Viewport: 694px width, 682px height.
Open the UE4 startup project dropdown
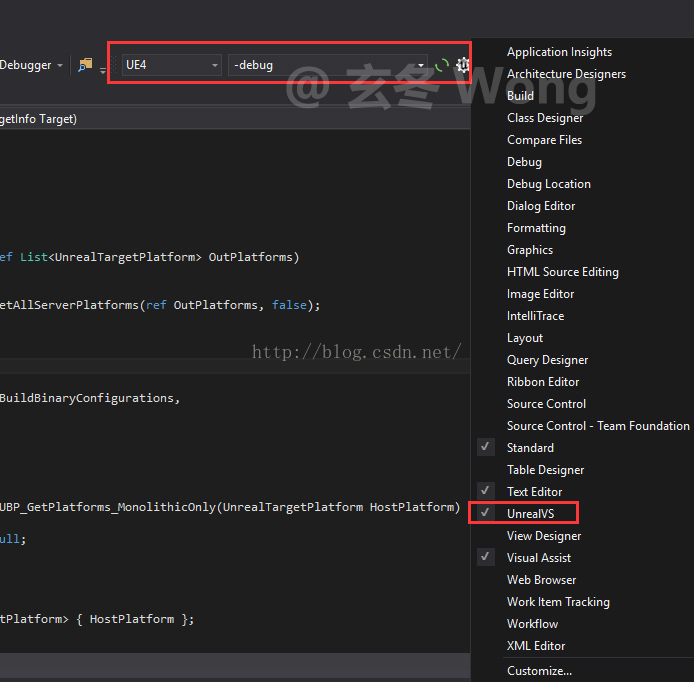pyautogui.click(x=171, y=65)
